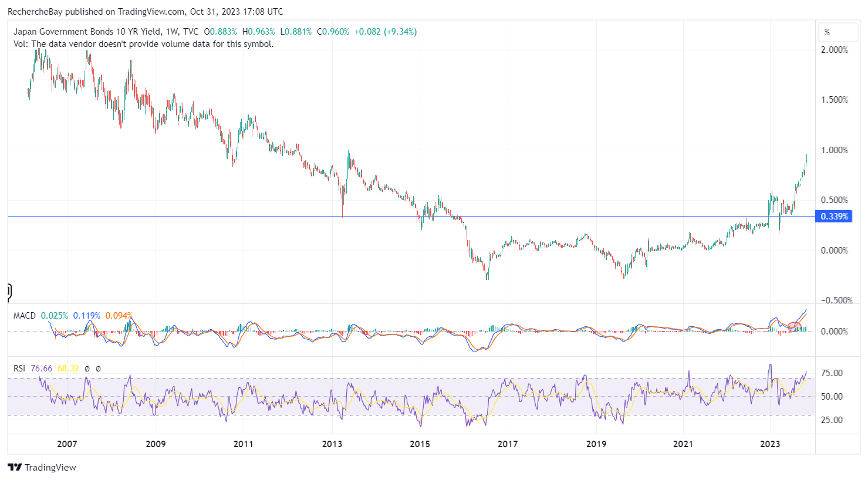Click the 1.000% level on price axis

click(834, 150)
